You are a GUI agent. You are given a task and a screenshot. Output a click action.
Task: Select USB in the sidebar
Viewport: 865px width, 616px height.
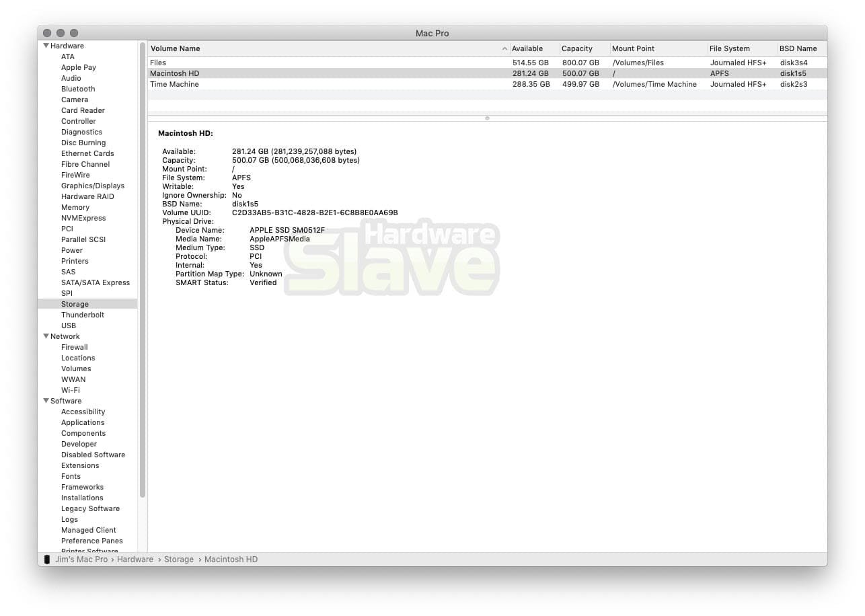tap(69, 325)
